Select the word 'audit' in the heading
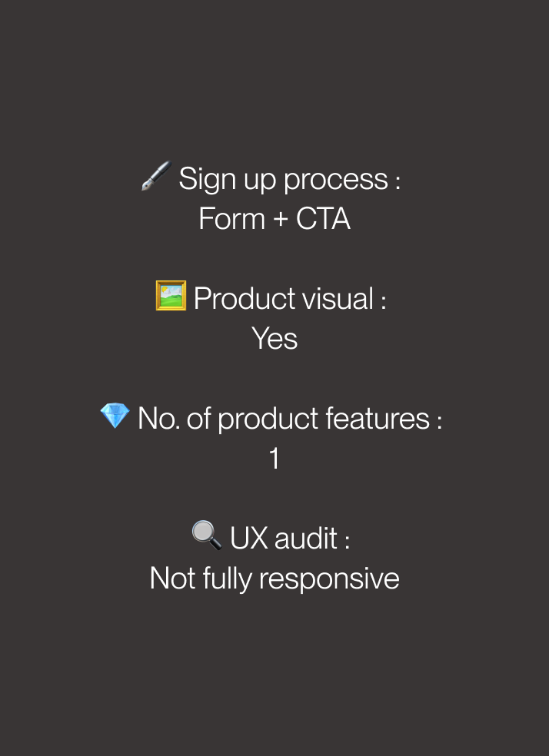Viewport: 549px width, 756px height. pos(306,538)
